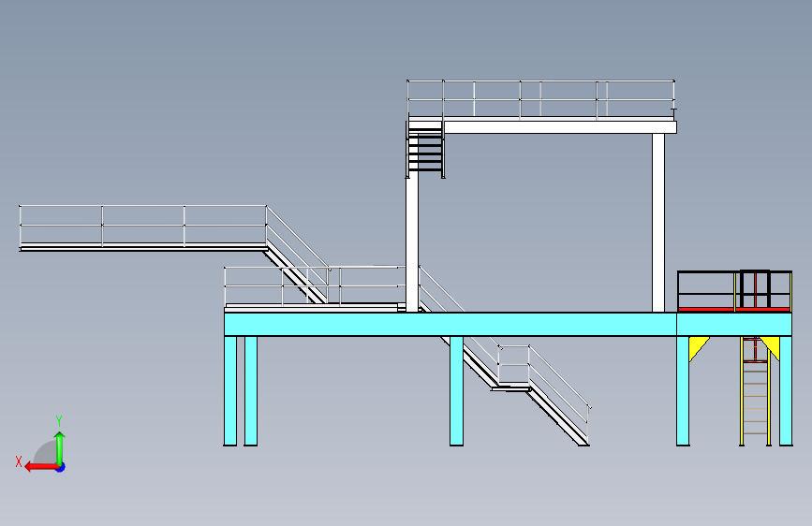Click the green Y axis arrow of the triad

tap(60, 448)
